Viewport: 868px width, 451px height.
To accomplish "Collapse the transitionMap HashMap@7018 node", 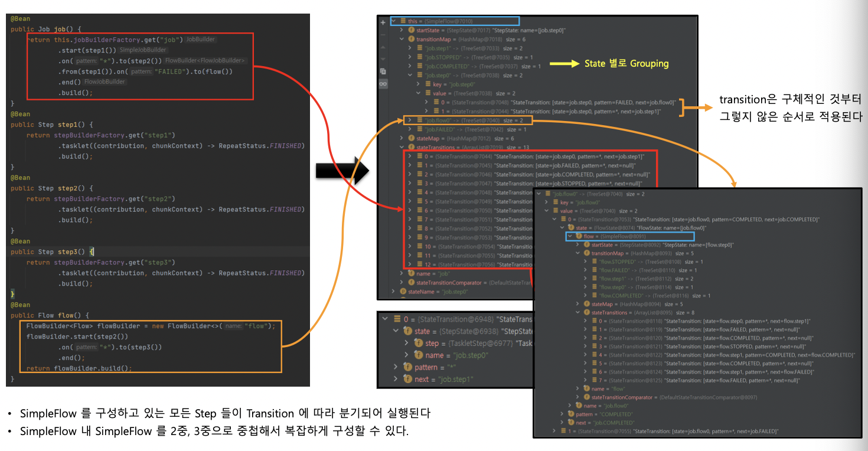I will pyautogui.click(x=402, y=39).
